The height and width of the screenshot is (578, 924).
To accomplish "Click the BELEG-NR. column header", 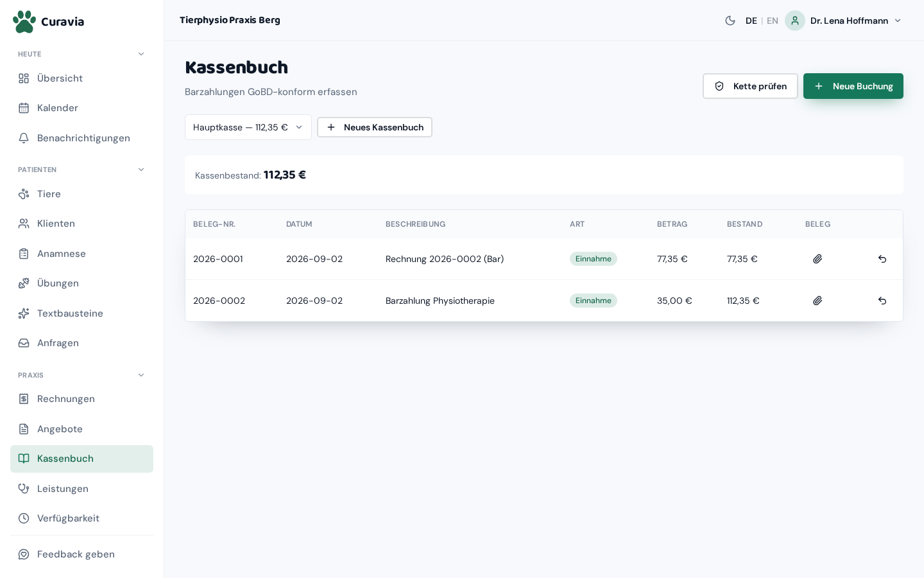I will pyautogui.click(x=214, y=224).
